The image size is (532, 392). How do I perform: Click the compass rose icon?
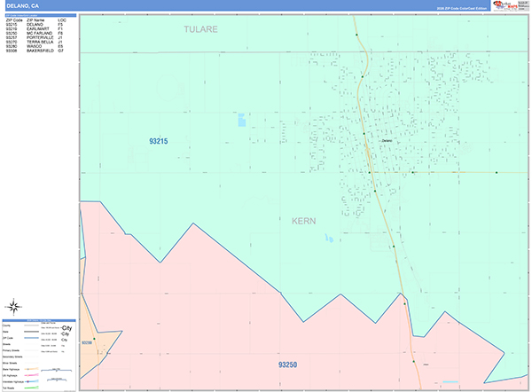click(13, 307)
